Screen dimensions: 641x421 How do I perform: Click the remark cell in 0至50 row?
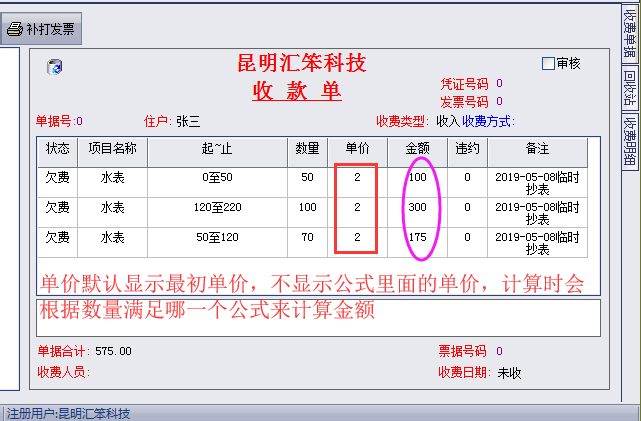click(x=537, y=183)
